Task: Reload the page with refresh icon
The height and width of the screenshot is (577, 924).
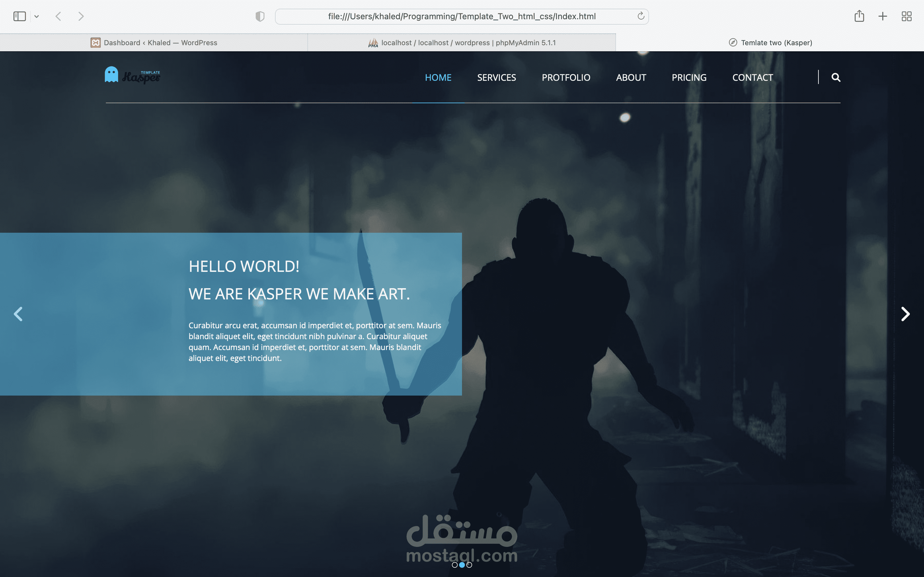Action: 641,16
